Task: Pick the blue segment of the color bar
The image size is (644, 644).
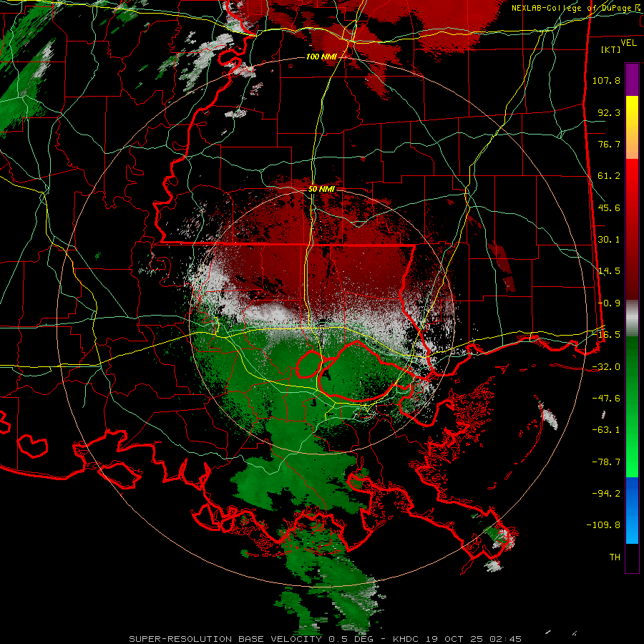Action: click(x=632, y=510)
